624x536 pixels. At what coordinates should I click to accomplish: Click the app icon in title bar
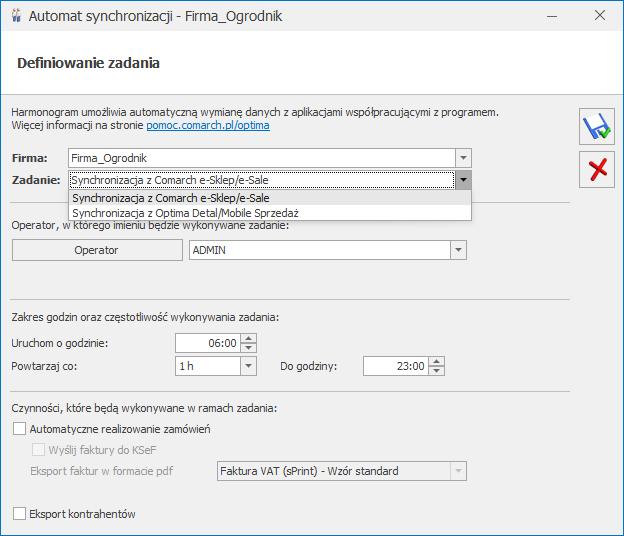click(x=15, y=16)
